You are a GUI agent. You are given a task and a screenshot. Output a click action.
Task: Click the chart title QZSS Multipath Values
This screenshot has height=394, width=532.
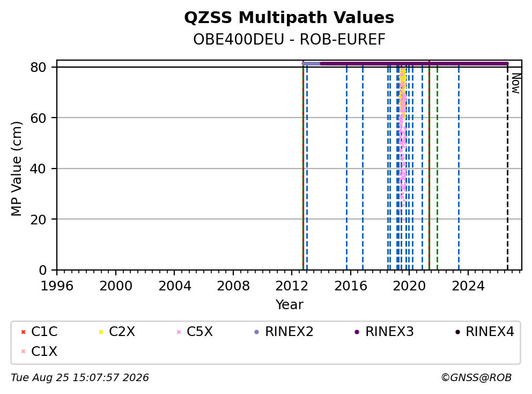(x=289, y=17)
